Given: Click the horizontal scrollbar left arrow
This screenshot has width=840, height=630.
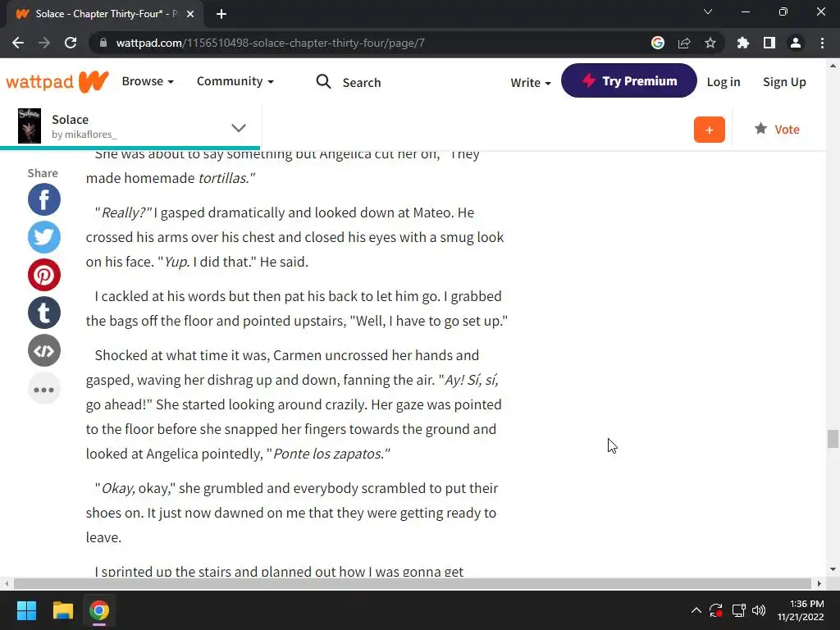Looking at the screenshot, I should pos(6,583).
